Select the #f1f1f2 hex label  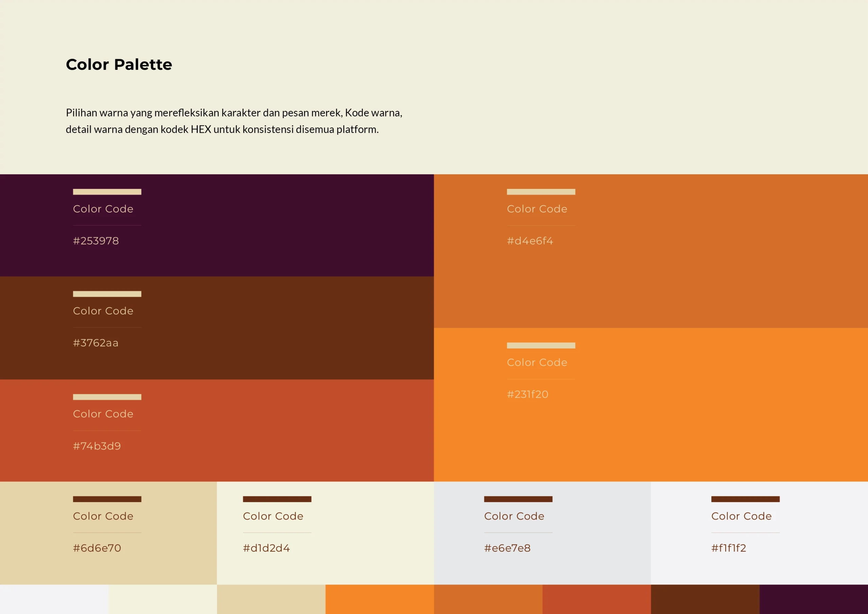tap(729, 548)
